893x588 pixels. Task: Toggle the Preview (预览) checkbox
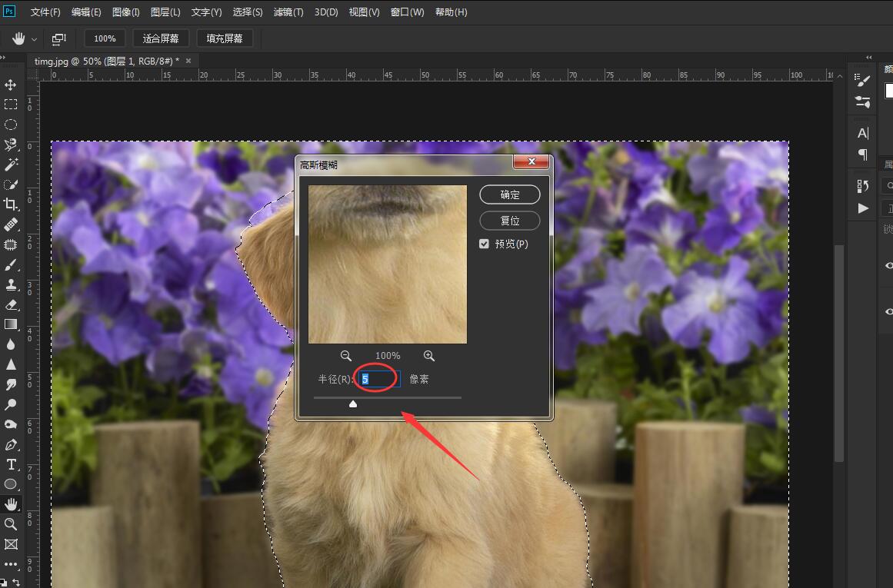tap(484, 244)
